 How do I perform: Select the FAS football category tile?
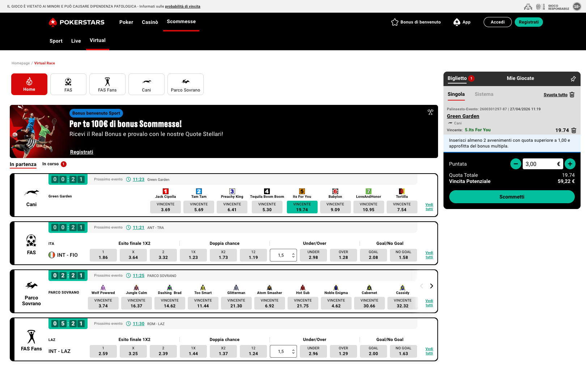68,84
